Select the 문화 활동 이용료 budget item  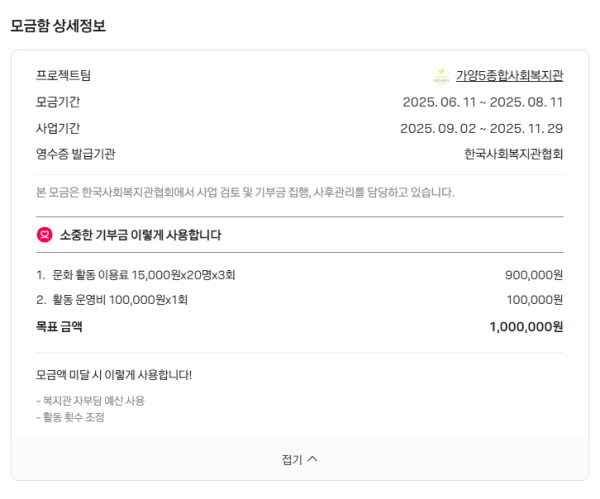pyautogui.click(x=136, y=275)
